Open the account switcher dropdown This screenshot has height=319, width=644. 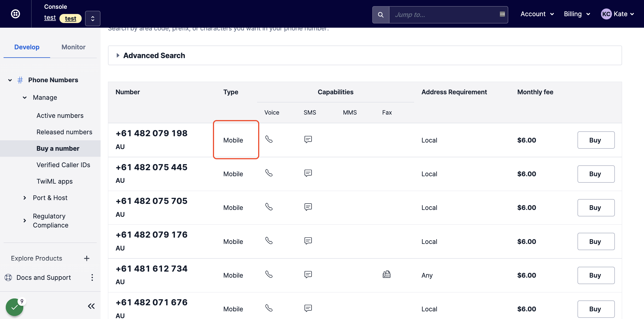click(x=93, y=18)
